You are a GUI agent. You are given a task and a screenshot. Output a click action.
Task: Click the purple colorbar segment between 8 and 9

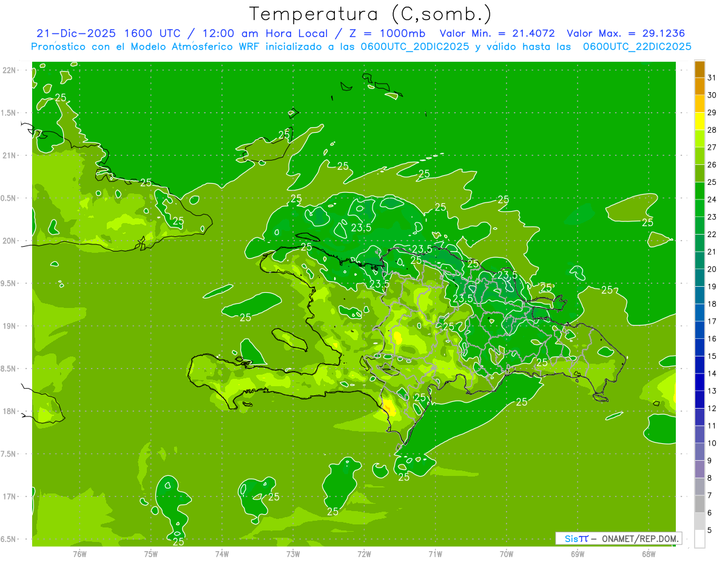[x=699, y=469]
